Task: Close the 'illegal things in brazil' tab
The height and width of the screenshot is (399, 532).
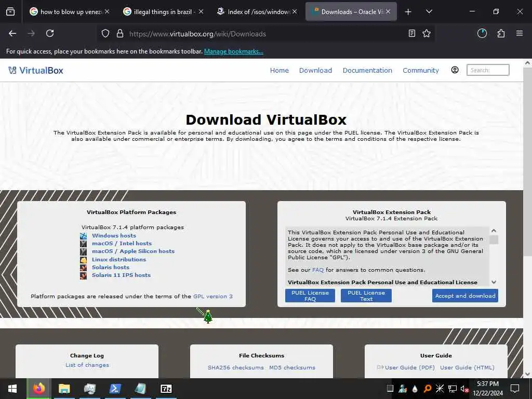Action: pos(201,11)
